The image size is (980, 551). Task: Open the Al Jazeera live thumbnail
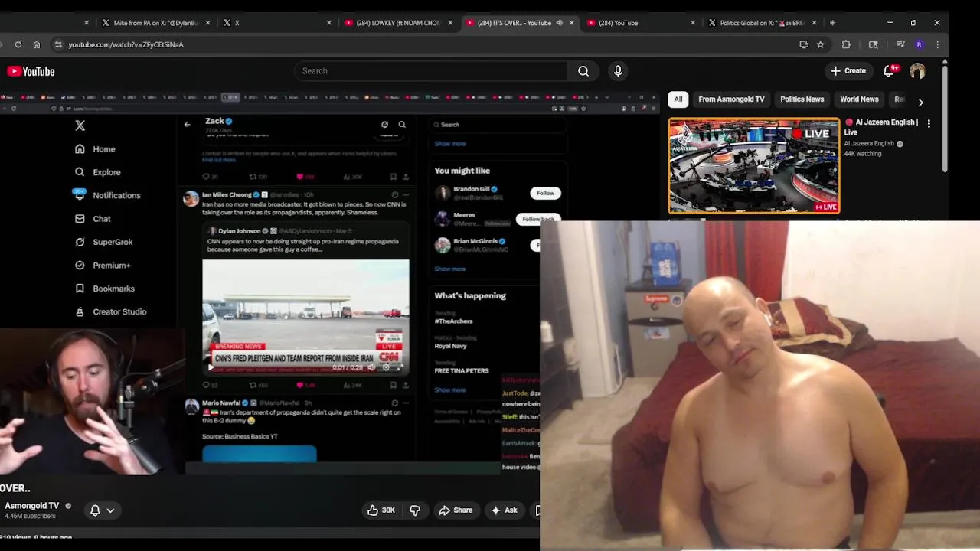pos(754,165)
